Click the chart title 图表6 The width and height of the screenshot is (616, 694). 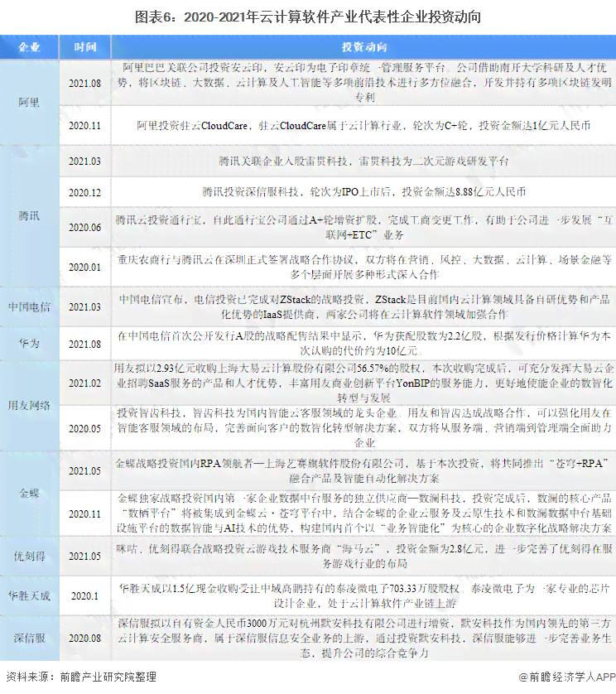(308, 17)
